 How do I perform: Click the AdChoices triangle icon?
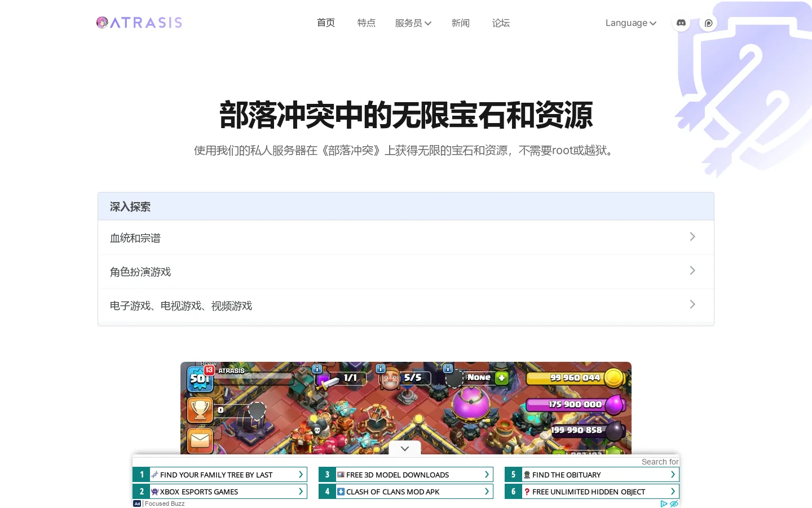pyautogui.click(x=664, y=503)
